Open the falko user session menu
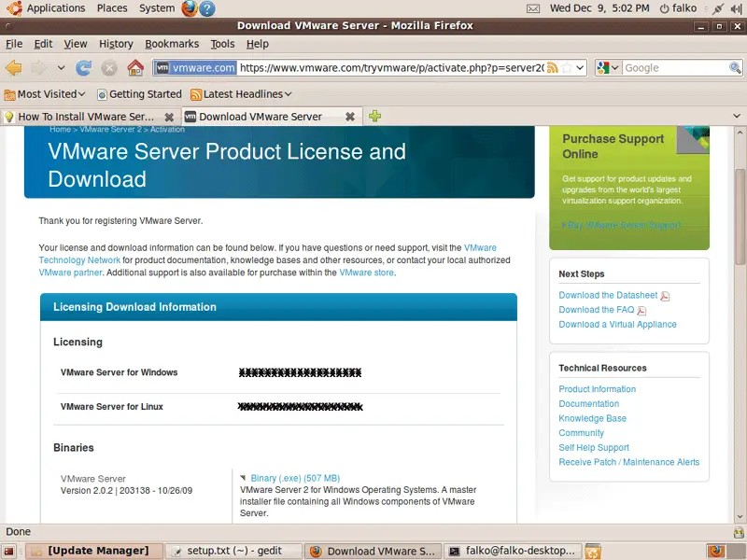The width and height of the screenshot is (747, 560). [x=679, y=8]
